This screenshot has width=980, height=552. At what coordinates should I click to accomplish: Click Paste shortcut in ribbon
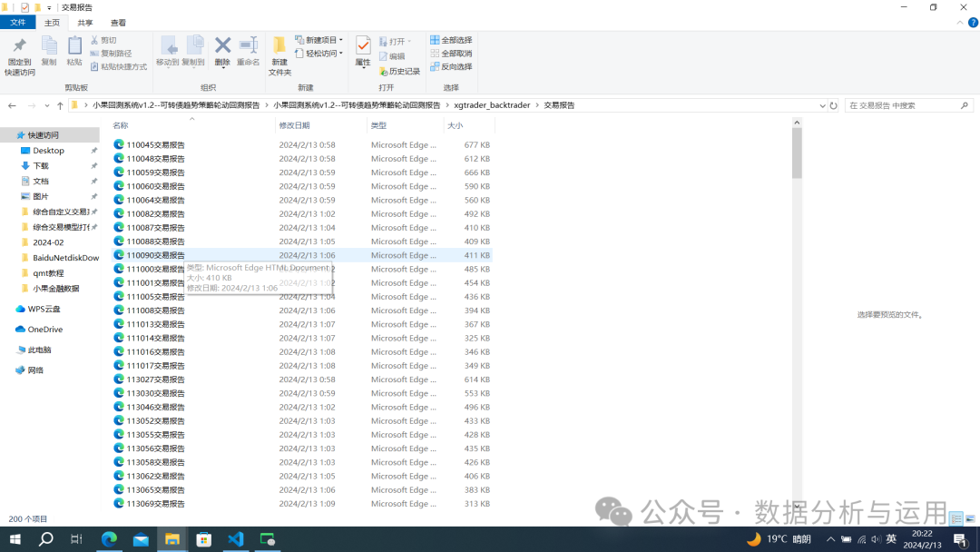coord(119,66)
